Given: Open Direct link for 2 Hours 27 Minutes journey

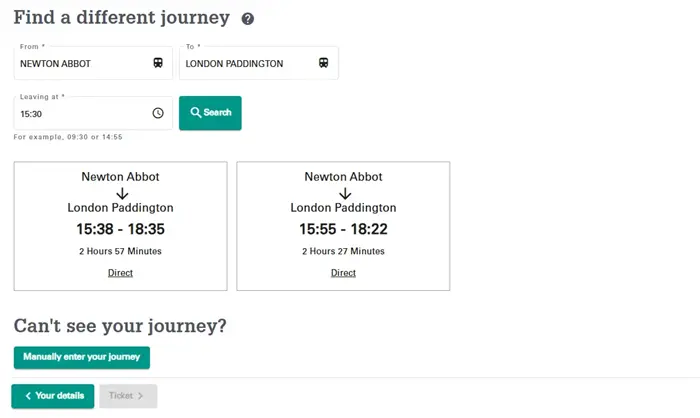Looking at the screenshot, I should coord(343,273).
